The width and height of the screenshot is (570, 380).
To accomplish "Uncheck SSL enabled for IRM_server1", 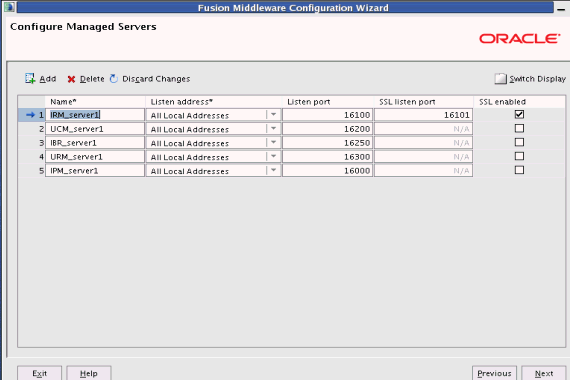I will pos(519,115).
